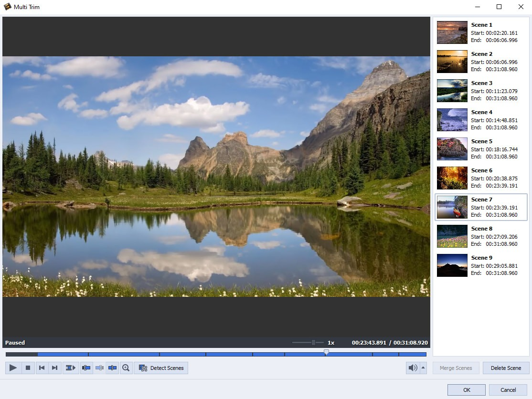The image size is (532, 399).
Task: Jump to next frame icon
Action: 54,367
